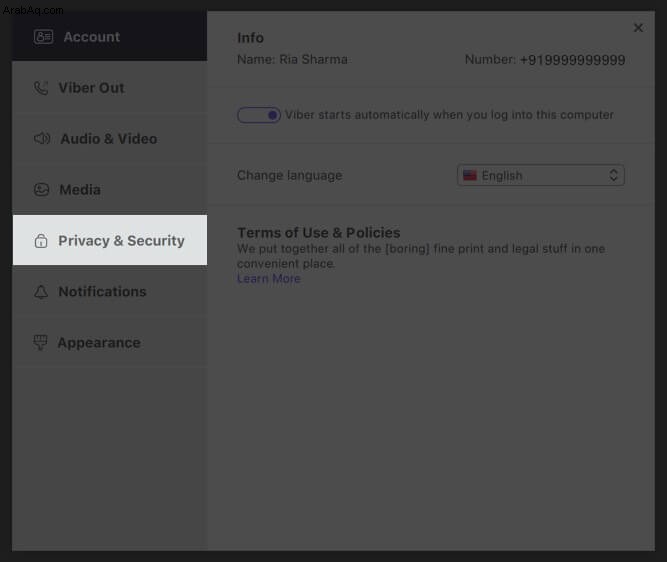Click the Notifications bell icon
667x562 pixels.
pos(41,292)
